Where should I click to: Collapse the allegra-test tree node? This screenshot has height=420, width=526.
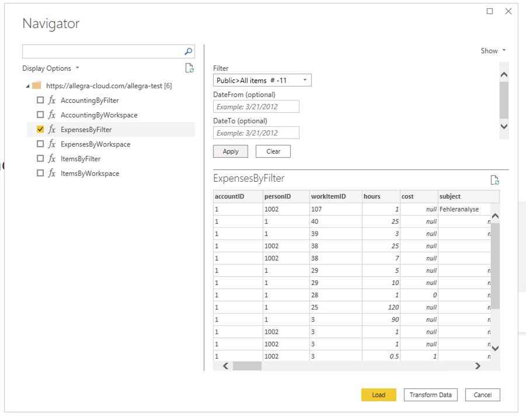(x=27, y=85)
